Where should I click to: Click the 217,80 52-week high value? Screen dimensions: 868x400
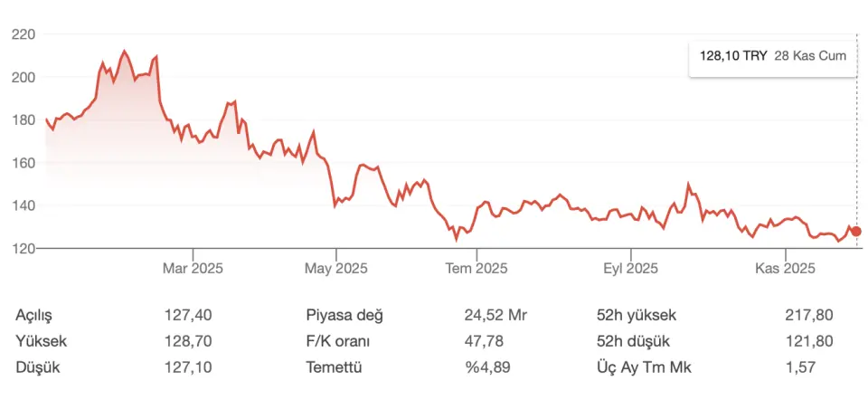pyautogui.click(x=809, y=315)
